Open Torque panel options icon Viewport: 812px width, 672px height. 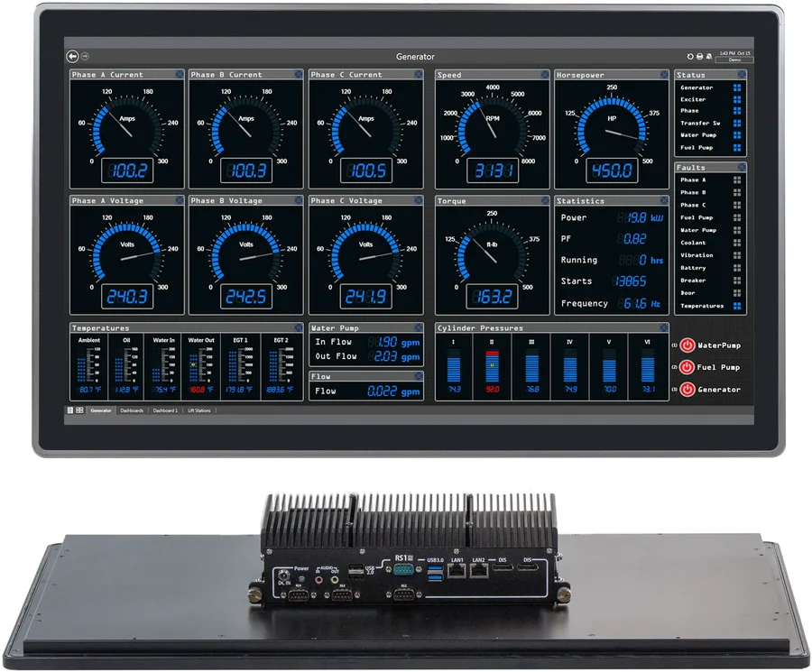(x=544, y=201)
